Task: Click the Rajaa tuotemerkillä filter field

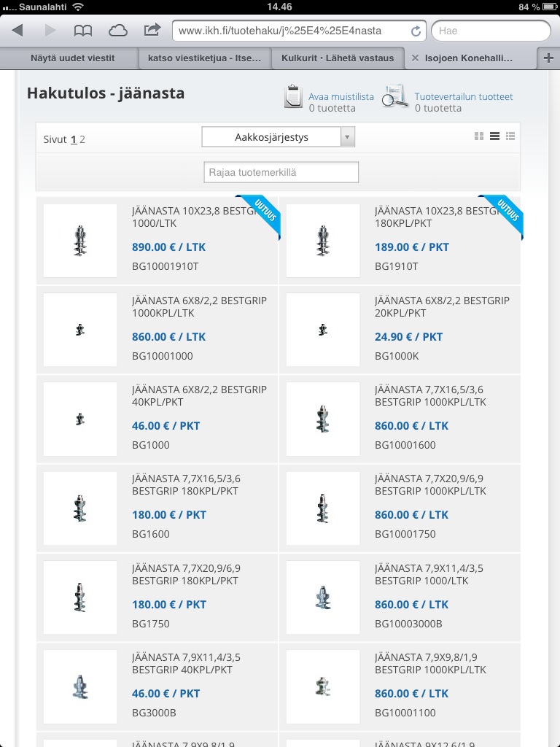Action: pyautogui.click(x=281, y=173)
